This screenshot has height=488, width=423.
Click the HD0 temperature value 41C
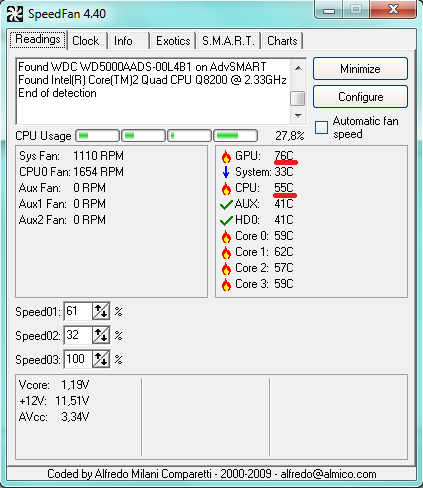pos(284,220)
